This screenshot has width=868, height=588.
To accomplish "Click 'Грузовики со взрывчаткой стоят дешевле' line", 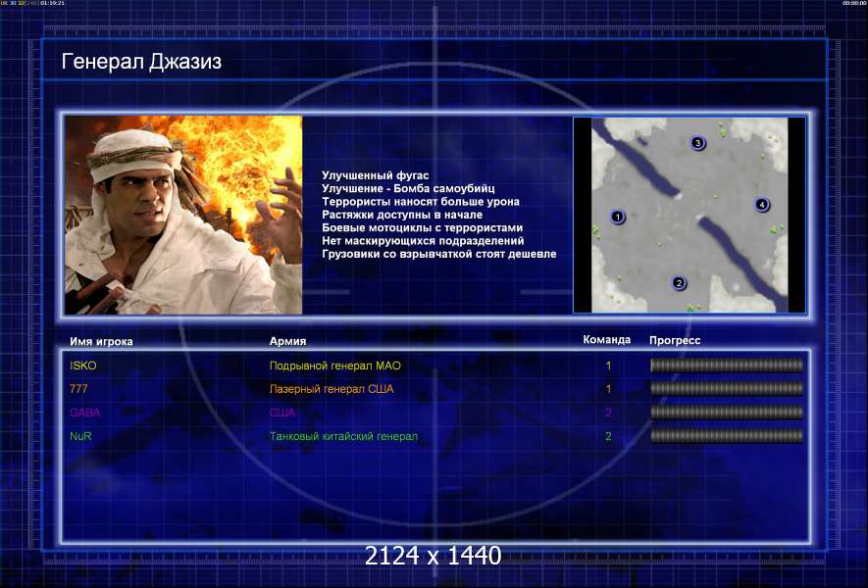I will click(x=439, y=254).
